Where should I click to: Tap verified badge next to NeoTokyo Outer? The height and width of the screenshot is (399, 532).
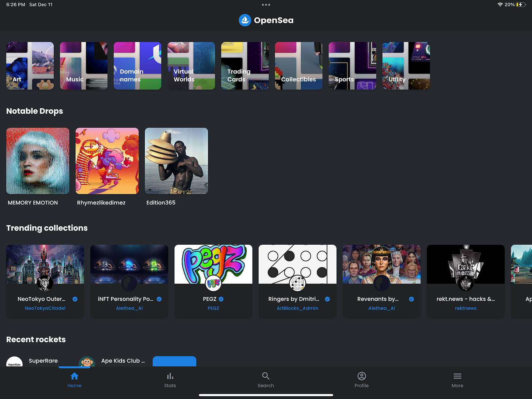pos(75,299)
